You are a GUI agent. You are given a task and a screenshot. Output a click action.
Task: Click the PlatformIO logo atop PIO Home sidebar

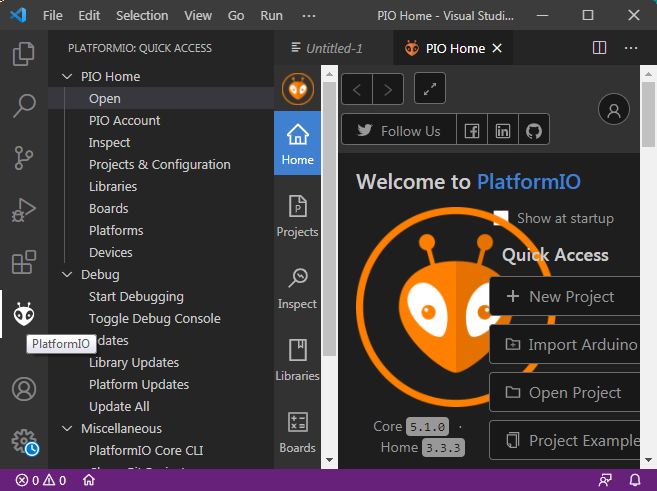[x=297, y=89]
